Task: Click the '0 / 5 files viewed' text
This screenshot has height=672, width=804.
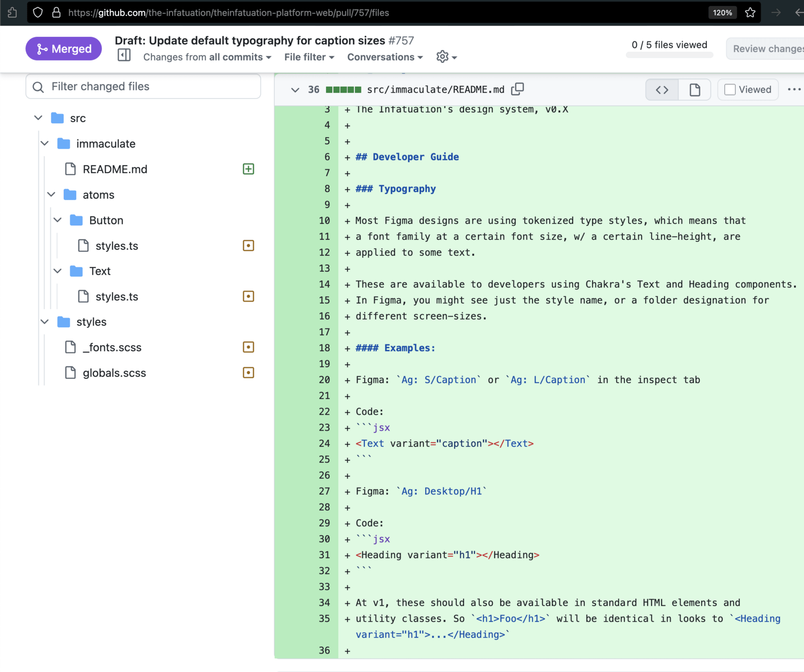Action: (670, 45)
